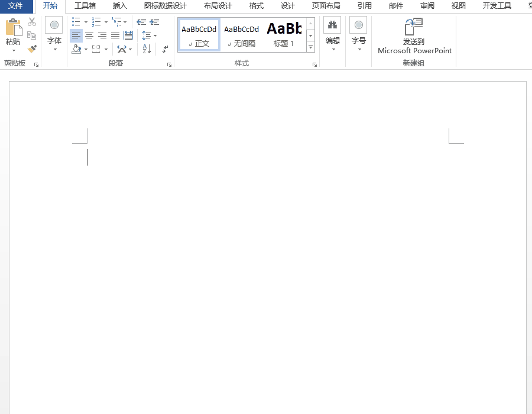Apply the 标题 1 style
Screen dimensions: 532x414
(x=284, y=35)
